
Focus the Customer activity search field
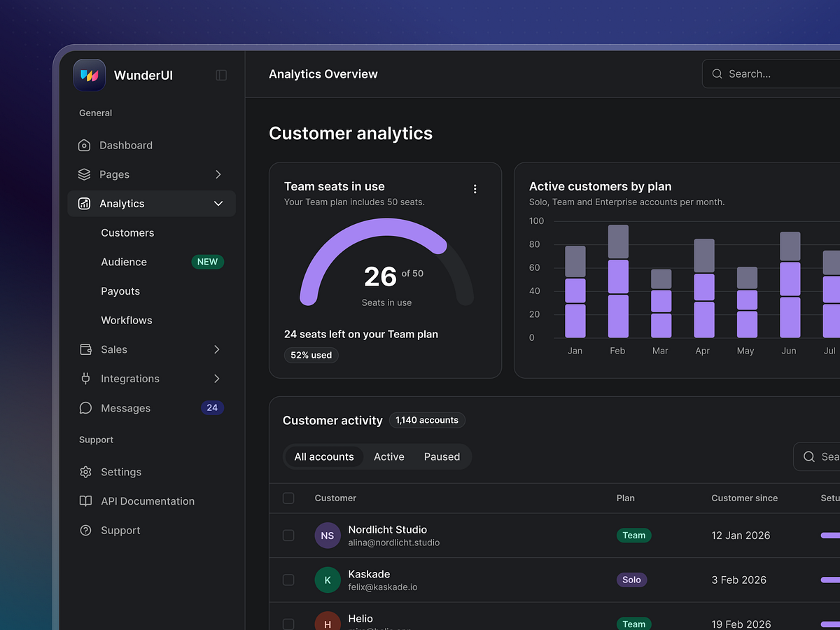click(x=817, y=456)
